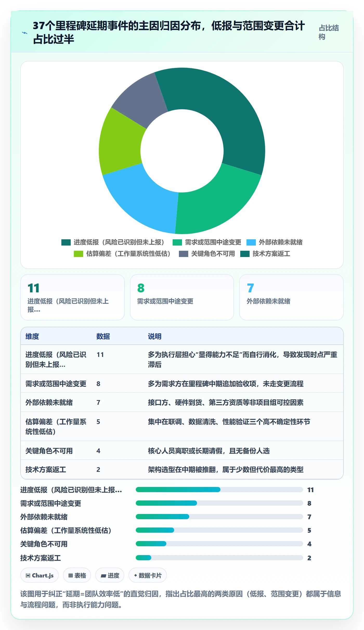Toggle 关键角色不可用 legend entry
Viewport: 364px width, 630px height.
point(207,254)
